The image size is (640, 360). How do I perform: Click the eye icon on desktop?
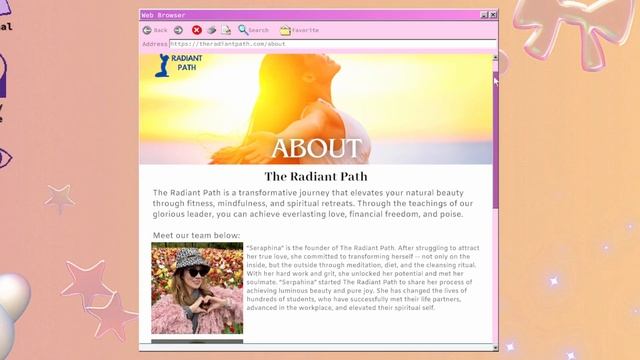[x=5, y=158]
